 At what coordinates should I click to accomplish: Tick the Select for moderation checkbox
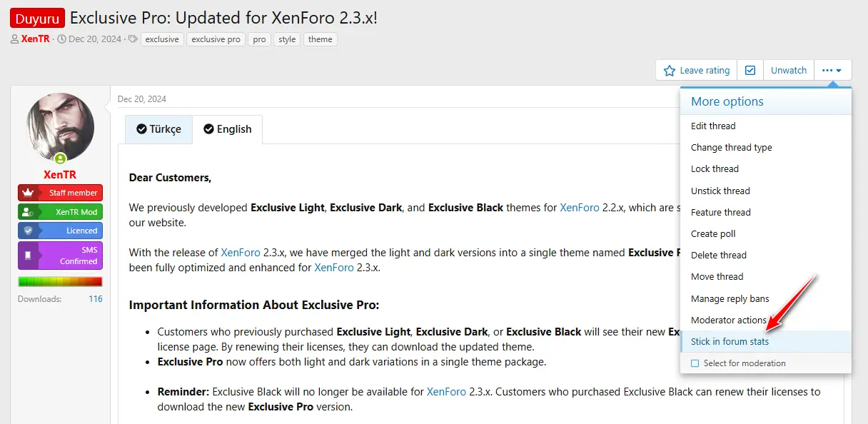pyautogui.click(x=695, y=363)
